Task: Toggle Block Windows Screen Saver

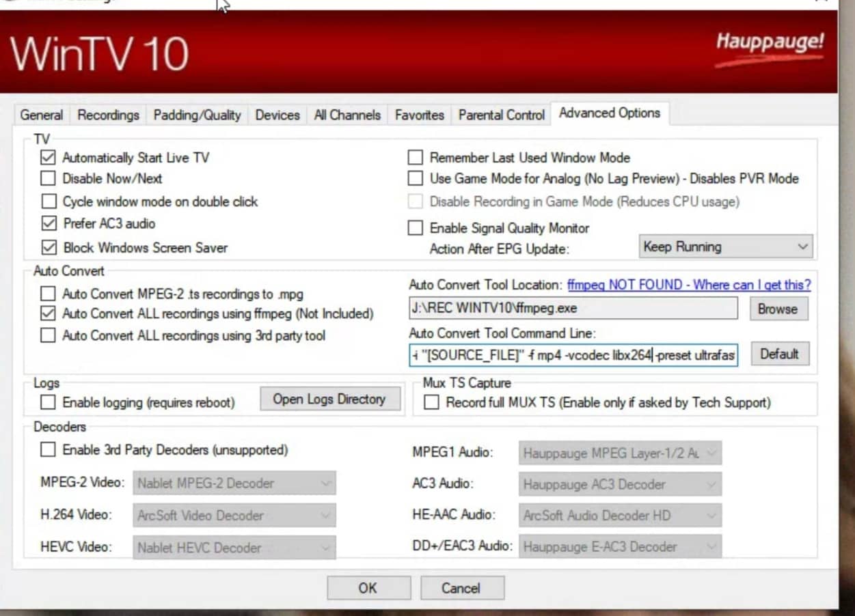Action: tap(48, 247)
